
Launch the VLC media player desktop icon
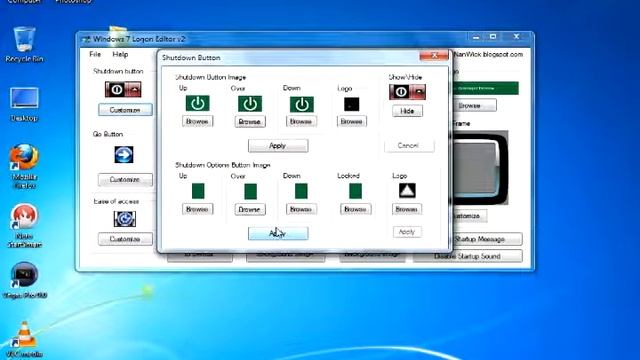pyautogui.click(x=24, y=340)
